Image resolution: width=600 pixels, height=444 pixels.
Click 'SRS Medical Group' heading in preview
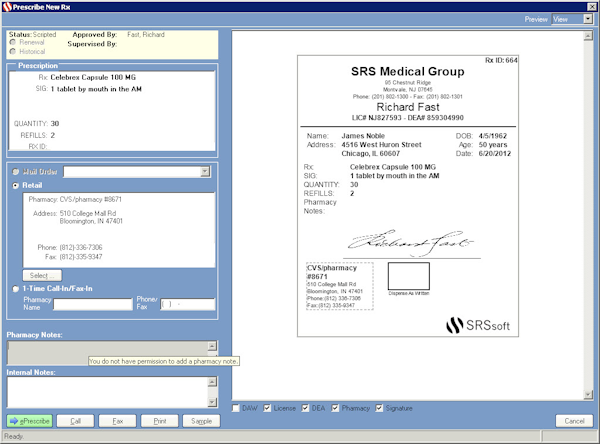[408, 72]
